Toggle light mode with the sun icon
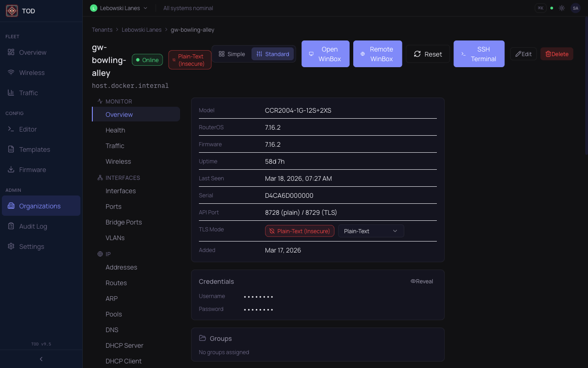588x368 pixels. click(561, 8)
